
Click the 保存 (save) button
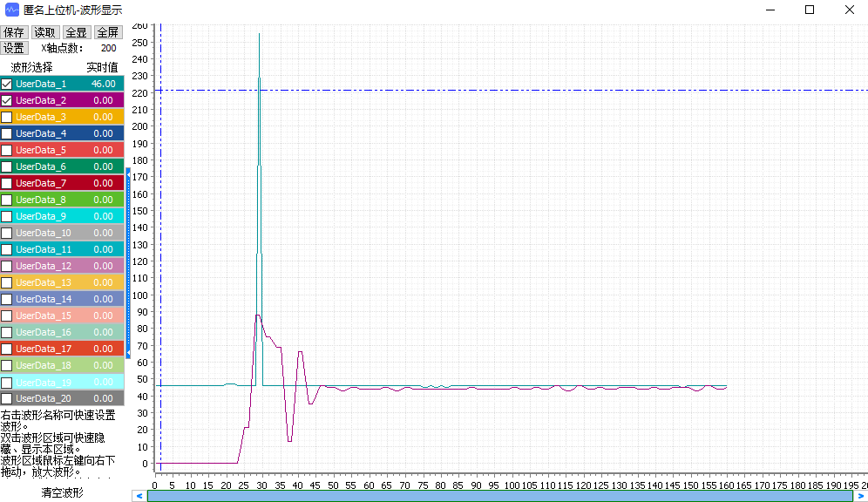coord(14,32)
